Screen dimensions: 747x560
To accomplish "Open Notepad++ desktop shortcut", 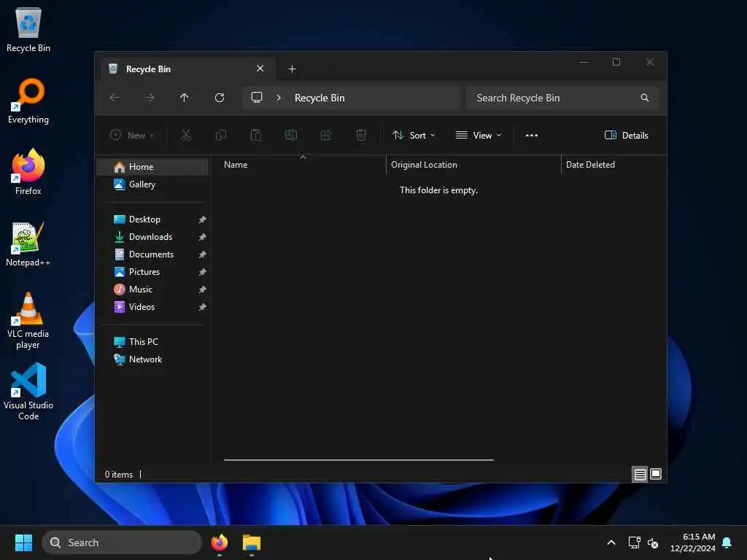I will 28,244.
